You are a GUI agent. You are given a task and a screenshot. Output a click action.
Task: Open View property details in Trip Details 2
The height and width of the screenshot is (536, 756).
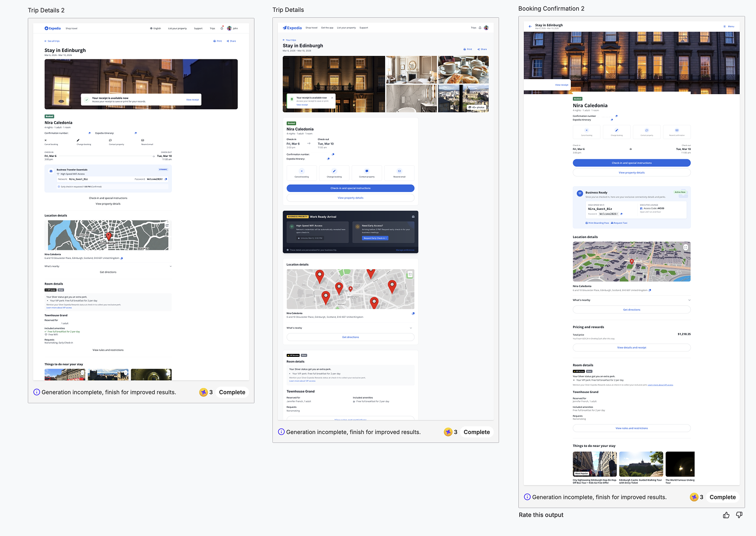click(x=108, y=204)
